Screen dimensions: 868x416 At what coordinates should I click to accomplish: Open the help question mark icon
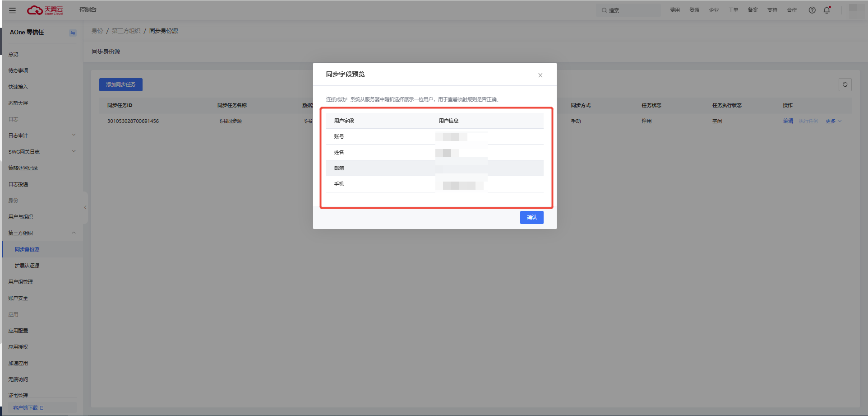(812, 10)
